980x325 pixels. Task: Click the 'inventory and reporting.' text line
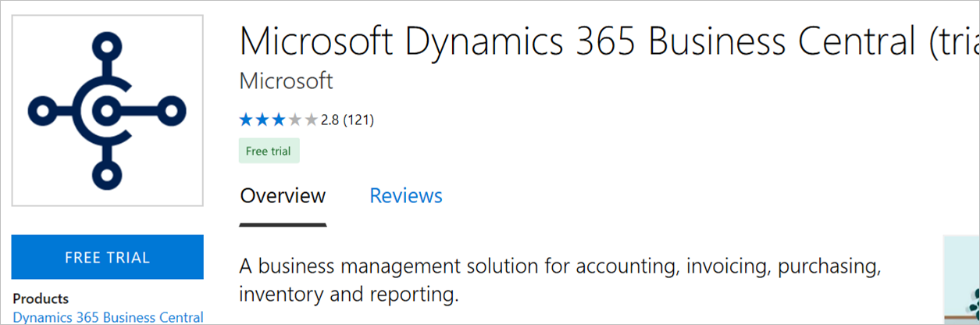point(347,295)
